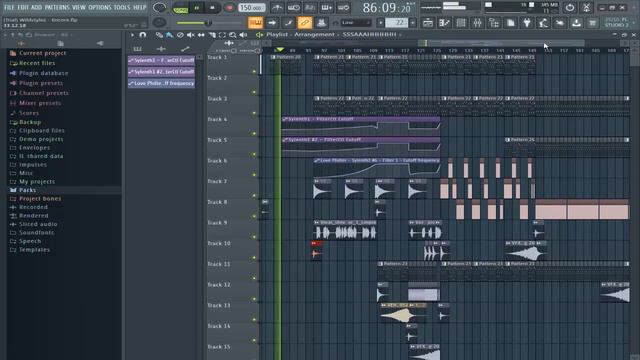This screenshot has width=640, height=360.
Task: Mute Track 12 with its green dot
Action: (254, 299)
